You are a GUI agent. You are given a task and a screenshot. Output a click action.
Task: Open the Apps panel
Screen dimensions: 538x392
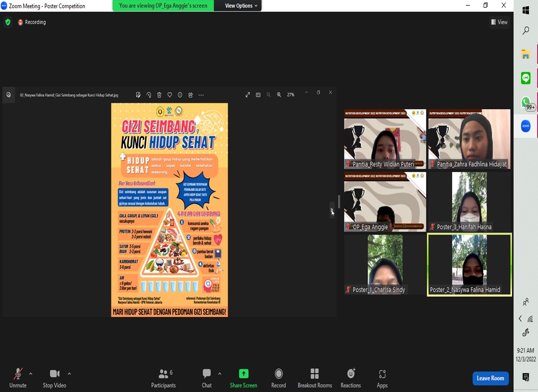(382, 378)
